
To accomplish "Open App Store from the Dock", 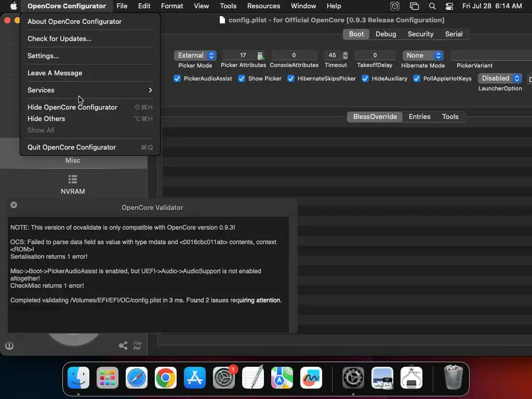I will 195,377.
